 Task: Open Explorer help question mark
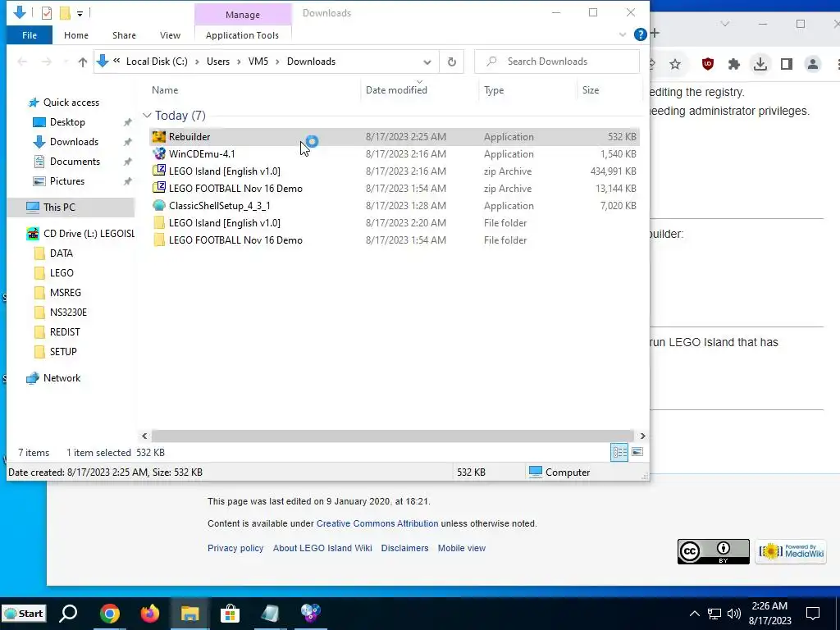pyautogui.click(x=640, y=34)
